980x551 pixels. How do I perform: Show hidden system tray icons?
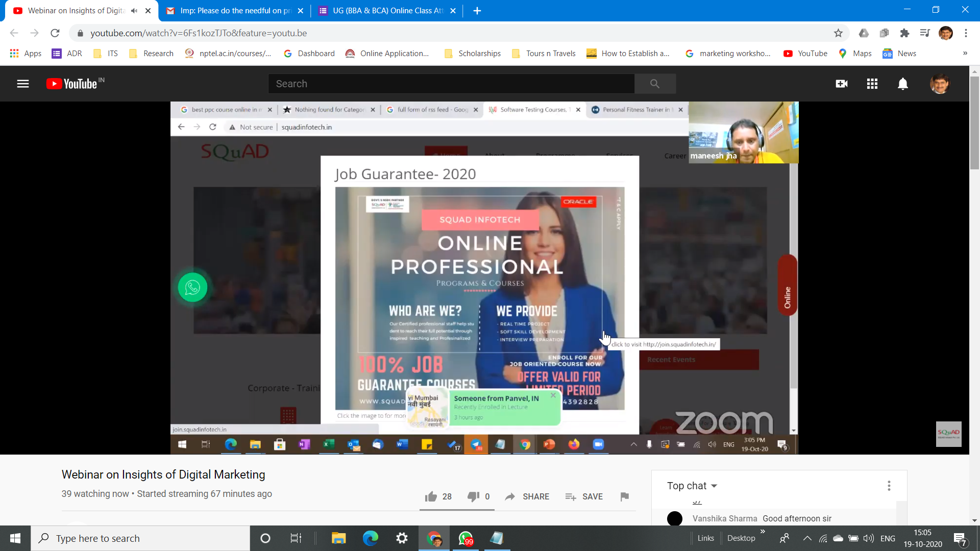tap(807, 538)
